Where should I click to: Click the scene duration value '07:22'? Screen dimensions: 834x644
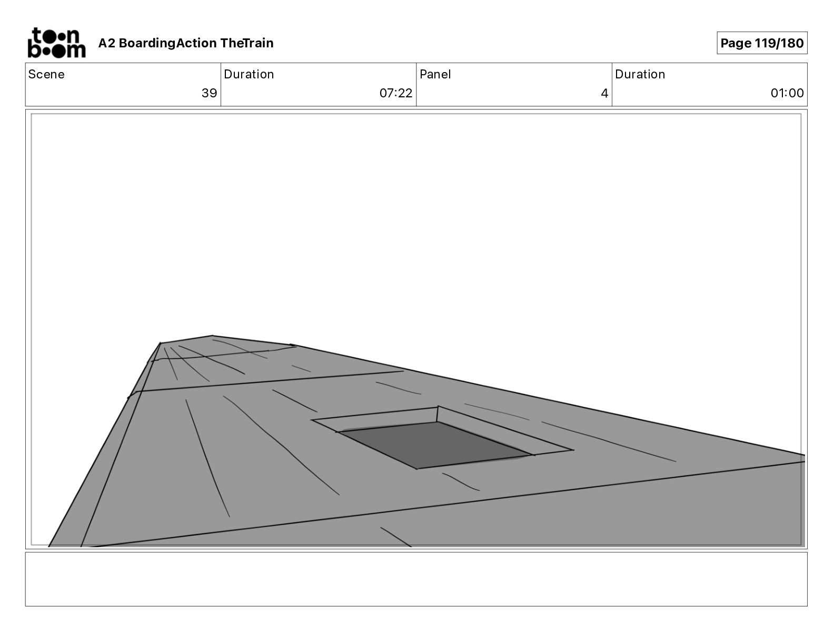[396, 93]
